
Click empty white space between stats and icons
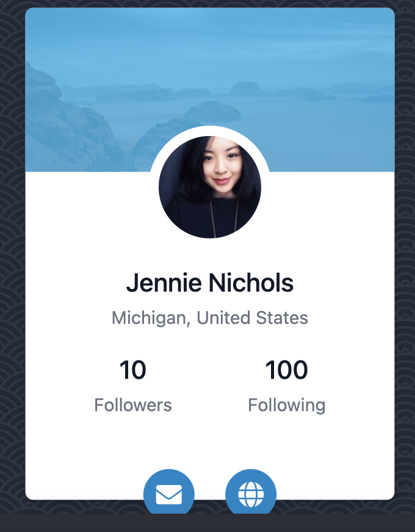(210, 442)
